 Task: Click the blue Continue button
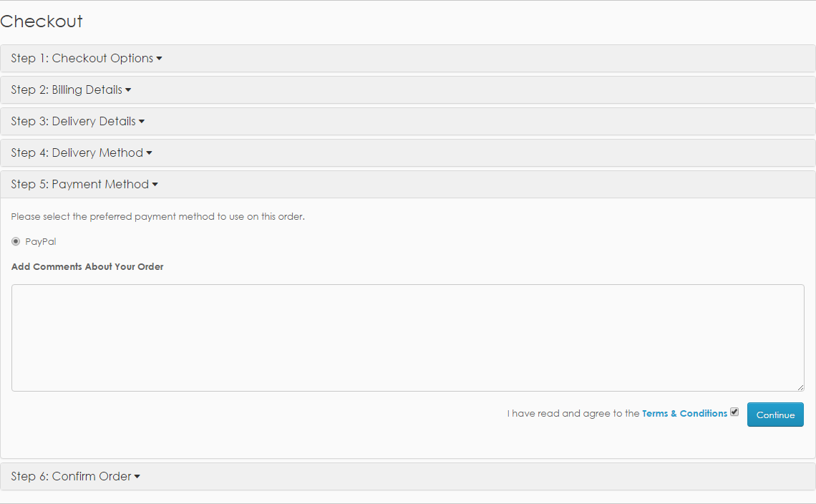tap(775, 415)
